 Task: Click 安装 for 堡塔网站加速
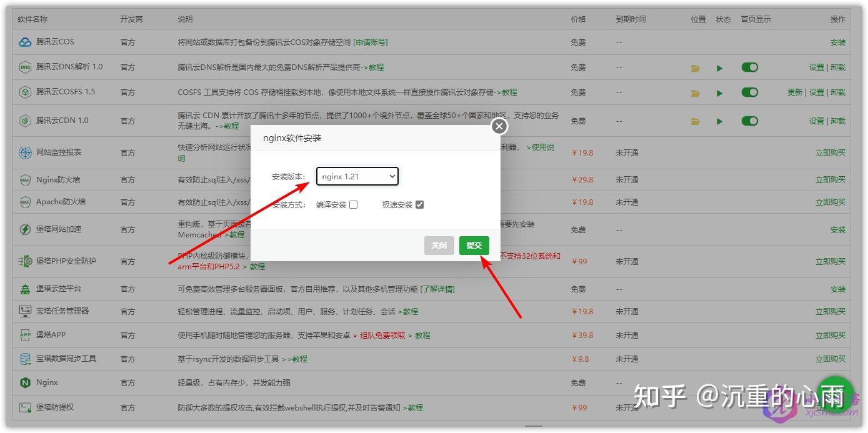tap(838, 230)
